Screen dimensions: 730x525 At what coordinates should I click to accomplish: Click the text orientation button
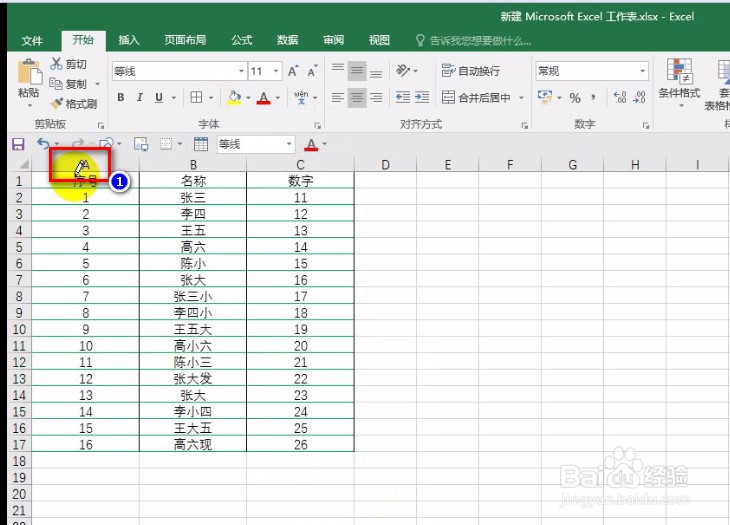[403, 71]
